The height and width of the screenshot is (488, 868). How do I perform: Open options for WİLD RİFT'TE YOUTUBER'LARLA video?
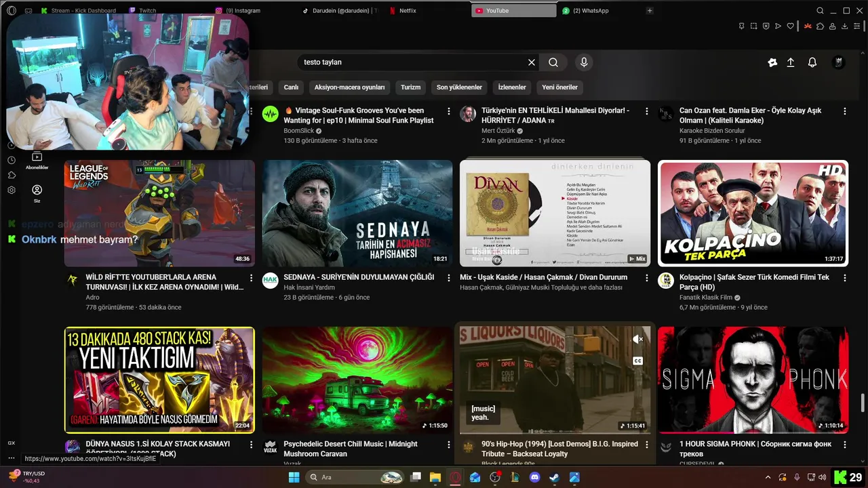pyautogui.click(x=251, y=278)
